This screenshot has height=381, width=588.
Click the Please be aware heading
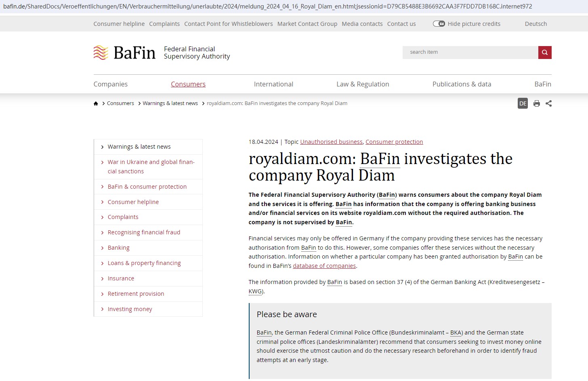[287, 314]
